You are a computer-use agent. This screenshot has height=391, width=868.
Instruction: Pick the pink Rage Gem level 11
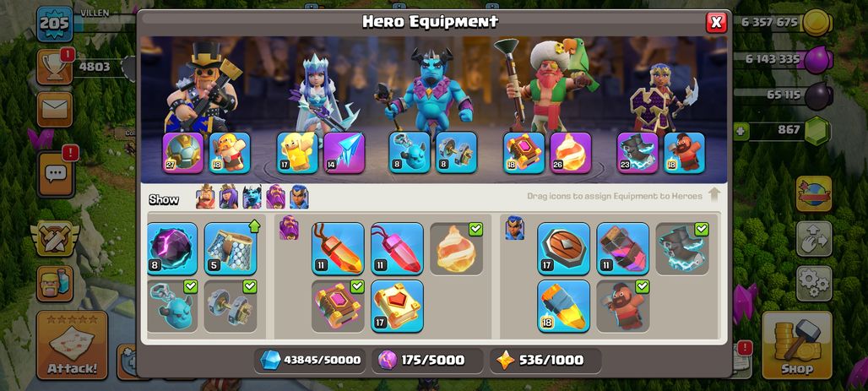[x=397, y=248]
